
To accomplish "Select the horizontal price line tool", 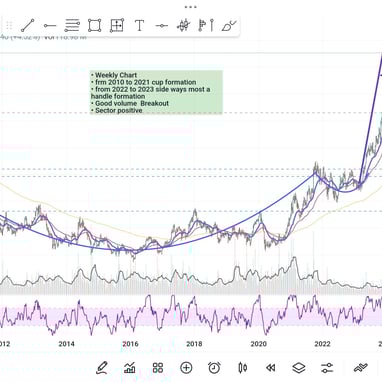I will (162, 26).
